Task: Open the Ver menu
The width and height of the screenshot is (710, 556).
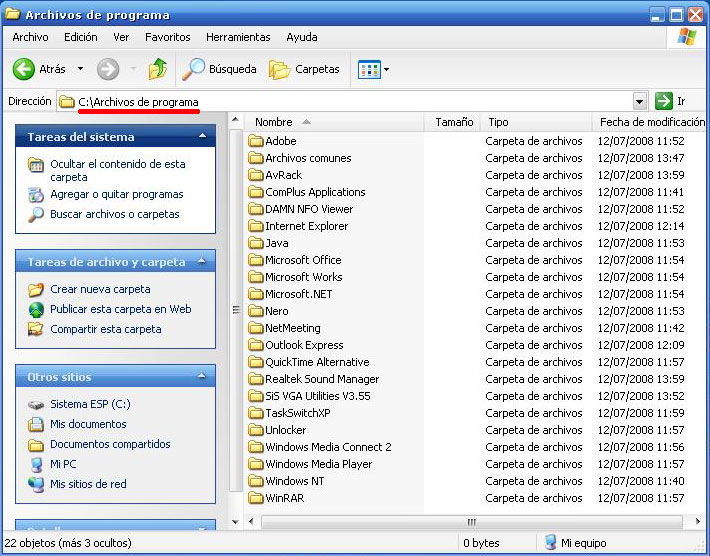Action: pos(121,37)
